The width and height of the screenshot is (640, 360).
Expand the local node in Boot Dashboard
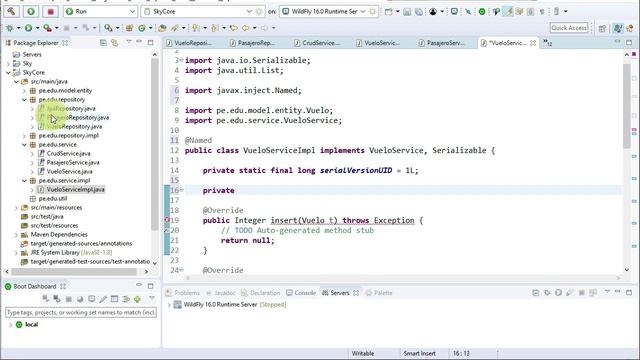click(x=11, y=325)
